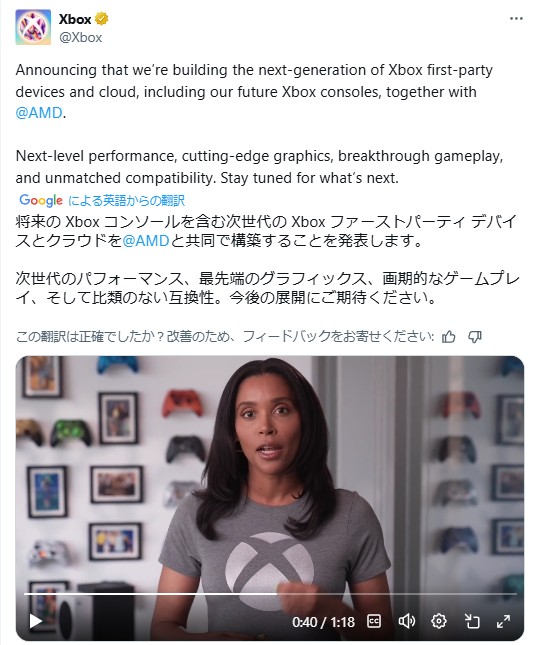
Task: Open the three-dot more options menu
Action: [516, 19]
